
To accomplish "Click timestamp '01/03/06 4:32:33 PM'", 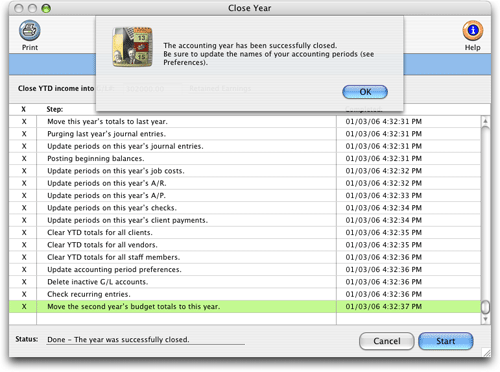I will click(384, 196).
